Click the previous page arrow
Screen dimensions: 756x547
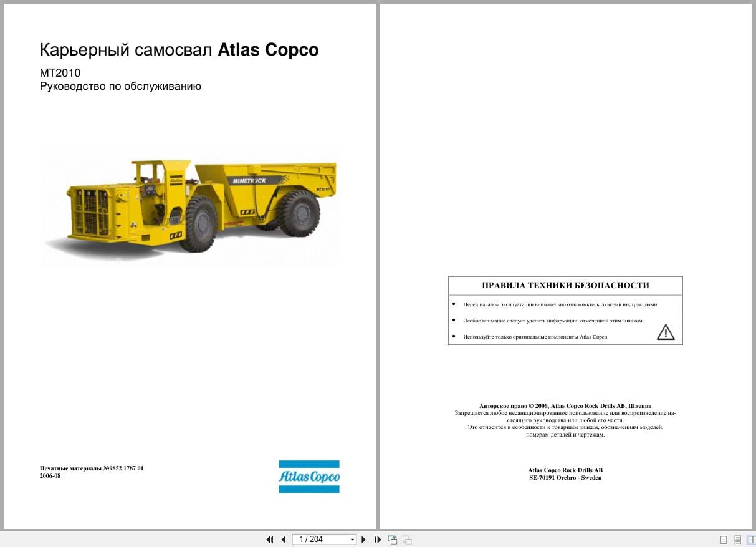(284, 540)
